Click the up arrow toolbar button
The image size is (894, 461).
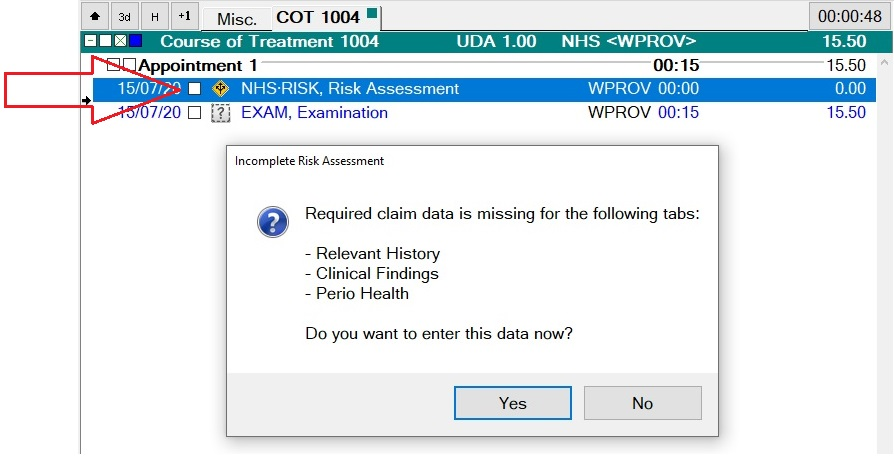(95, 16)
